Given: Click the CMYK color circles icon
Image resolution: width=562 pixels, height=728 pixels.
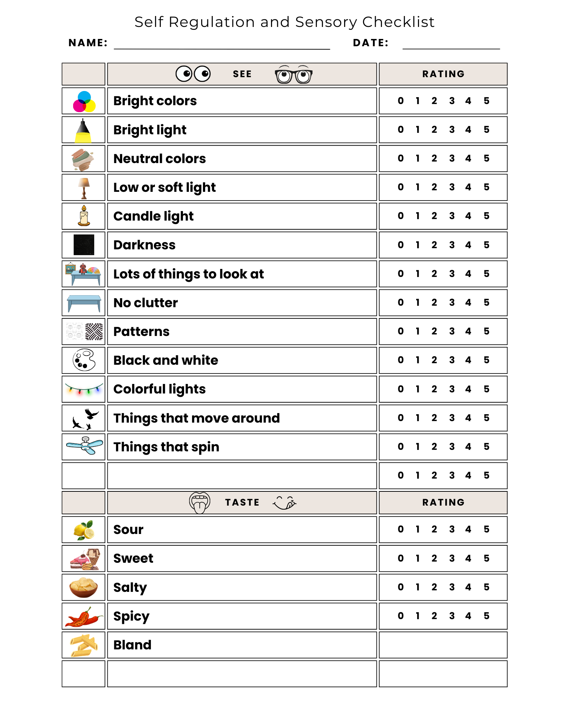Looking at the screenshot, I should (84, 101).
